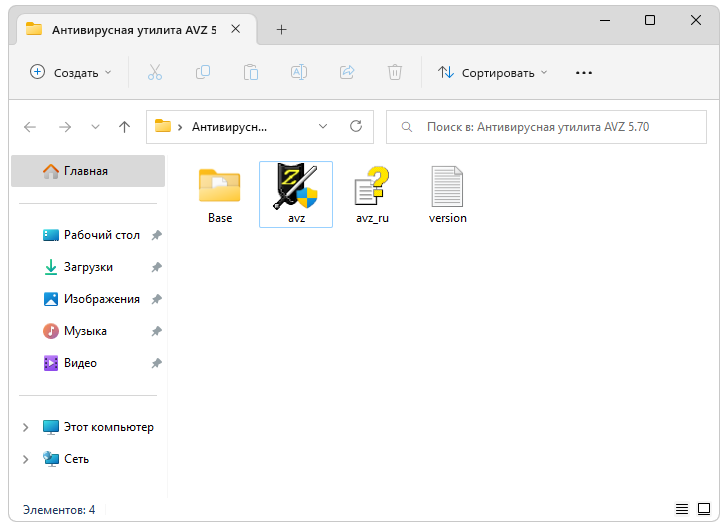Unpin Загрузки from quick access
The image size is (724, 529).
point(157,267)
